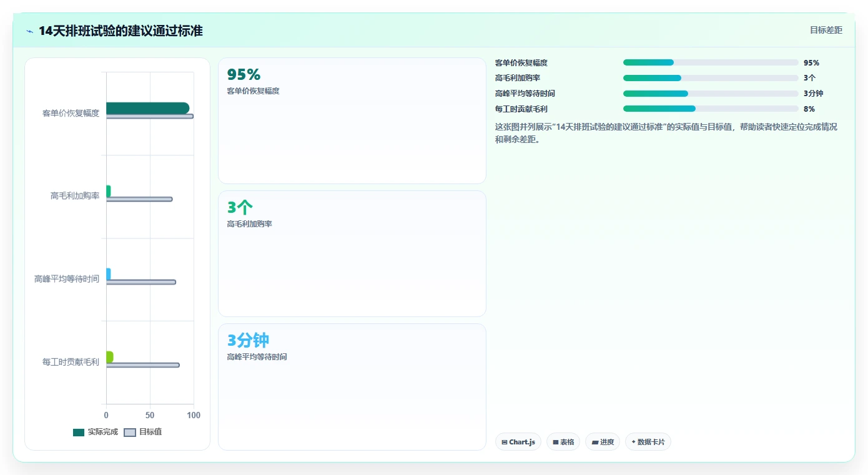Screen dimensions: 868x475
Task: Click the 每工时贡献毛利 progress bar
Action: 711,109
